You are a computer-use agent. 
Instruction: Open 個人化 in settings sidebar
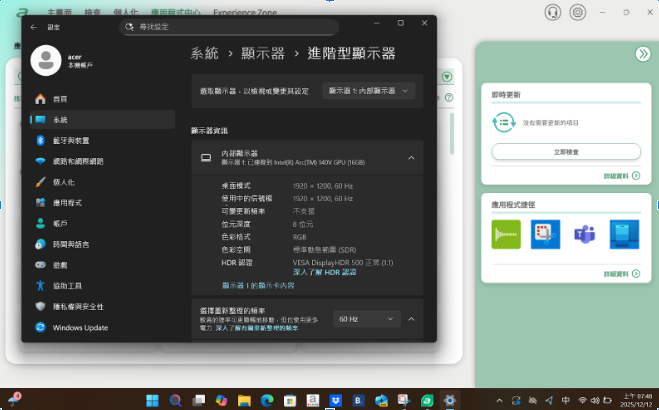click(66, 182)
